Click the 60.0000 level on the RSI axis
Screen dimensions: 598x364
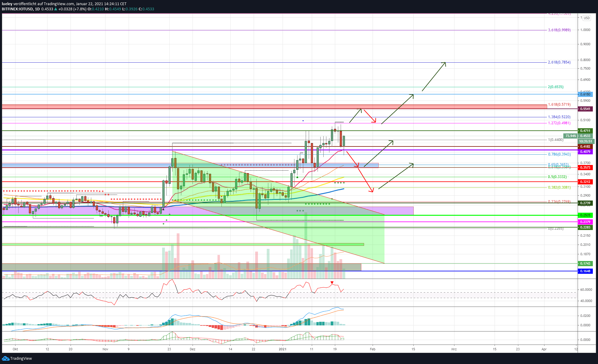pyautogui.click(x=586, y=290)
